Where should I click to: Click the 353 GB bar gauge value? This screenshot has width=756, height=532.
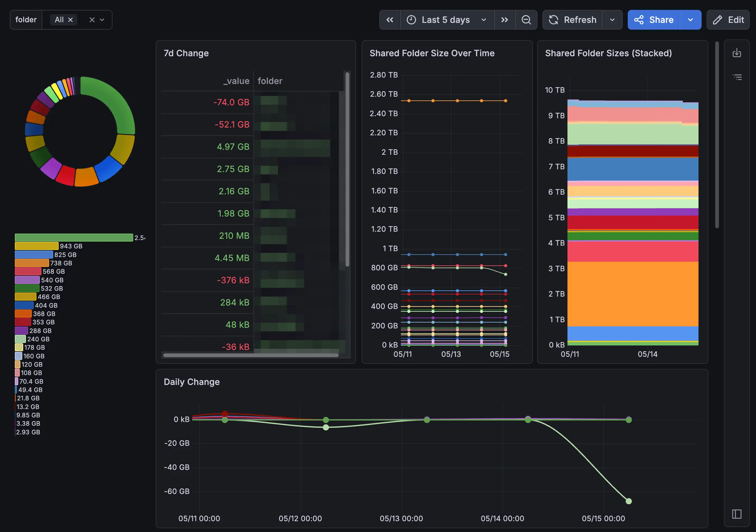pyautogui.click(x=43, y=322)
